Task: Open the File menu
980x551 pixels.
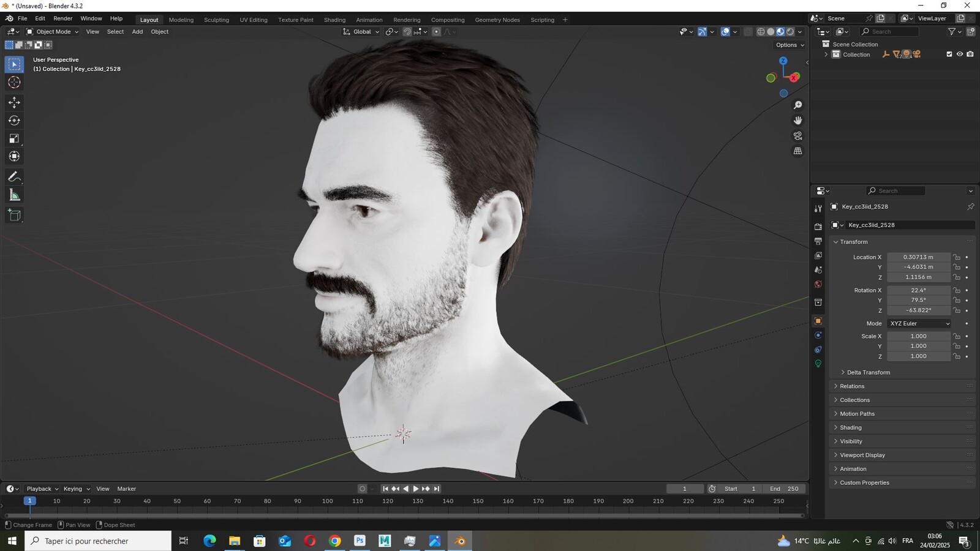Action: point(22,18)
